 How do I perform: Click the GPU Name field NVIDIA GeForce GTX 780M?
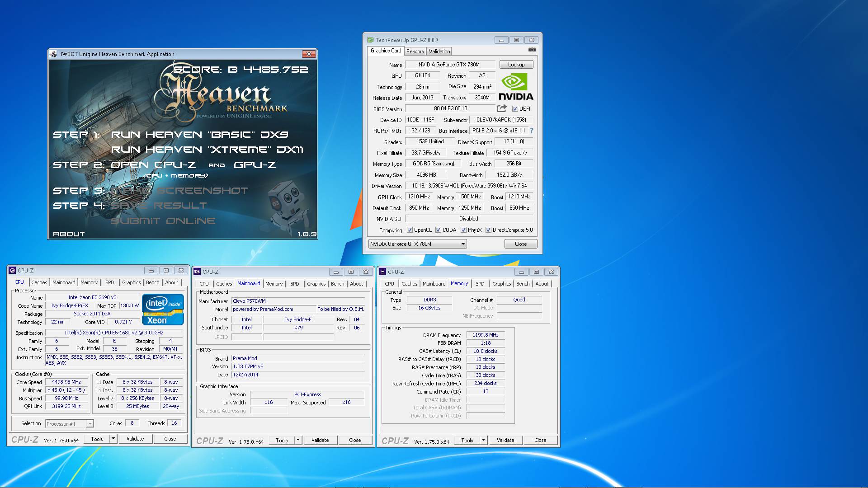coord(450,65)
